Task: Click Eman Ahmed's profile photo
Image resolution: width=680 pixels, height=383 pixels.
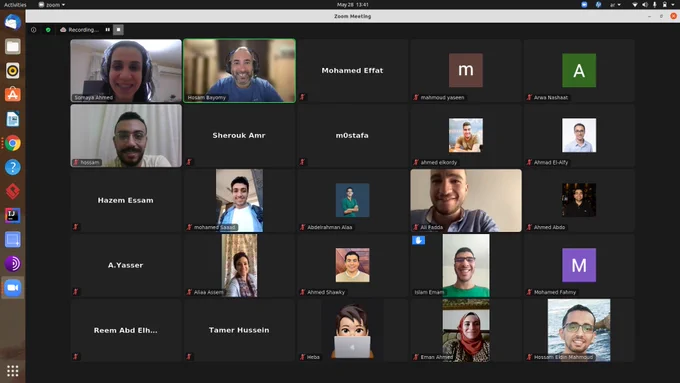Action: pos(466,330)
